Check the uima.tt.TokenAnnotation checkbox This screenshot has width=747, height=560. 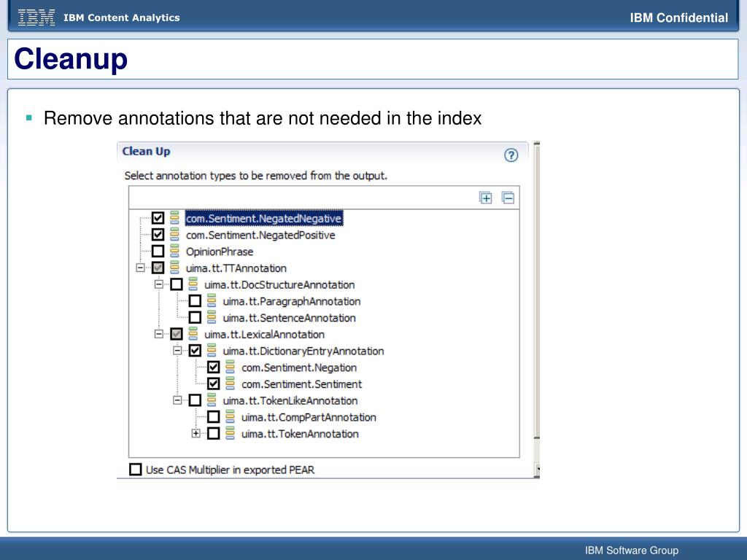click(214, 433)
